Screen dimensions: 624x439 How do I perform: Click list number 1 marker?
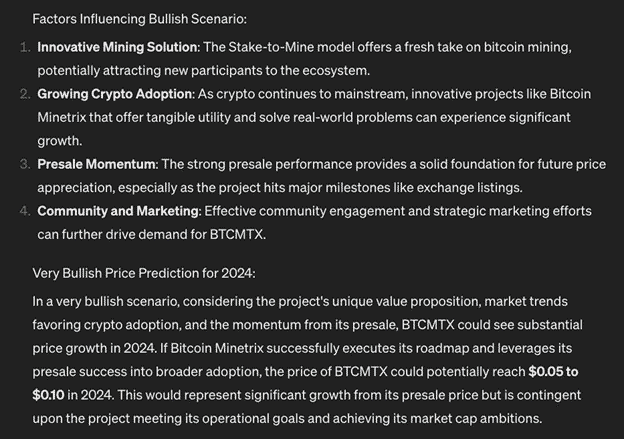[x=25, y=47]
